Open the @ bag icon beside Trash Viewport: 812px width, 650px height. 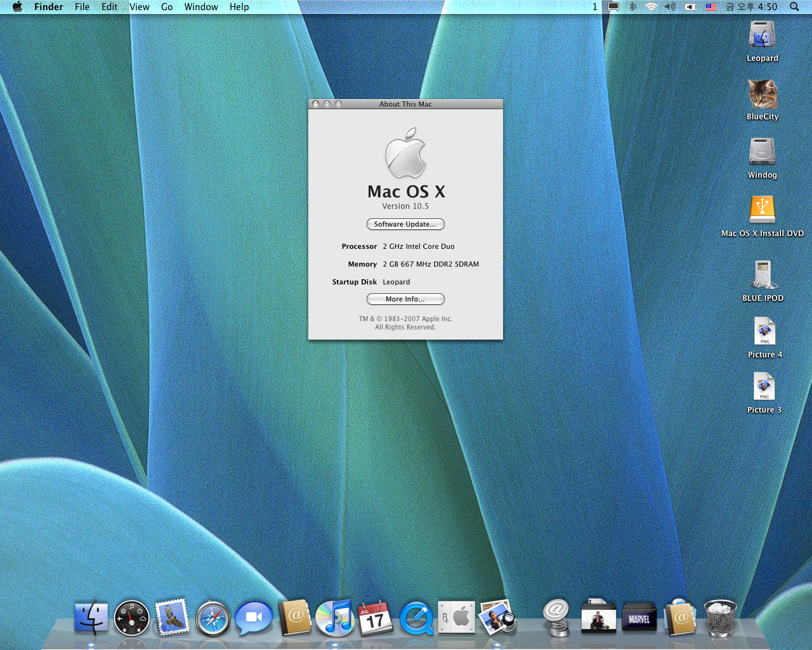pyautogui.click(x=680, y=618)
